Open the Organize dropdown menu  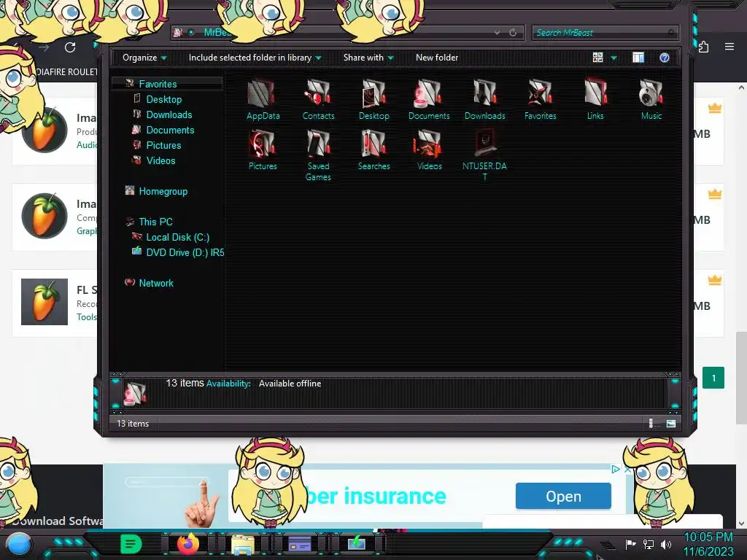(x=144, y=58)
